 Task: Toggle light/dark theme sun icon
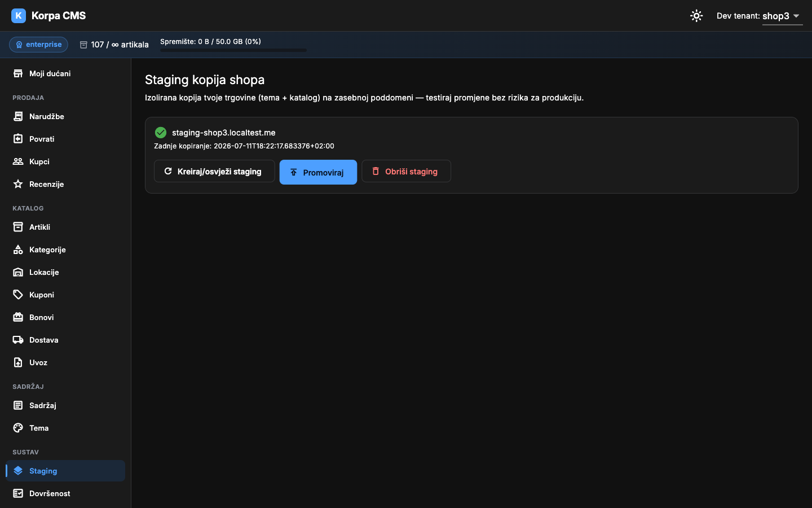coord(696,16)
